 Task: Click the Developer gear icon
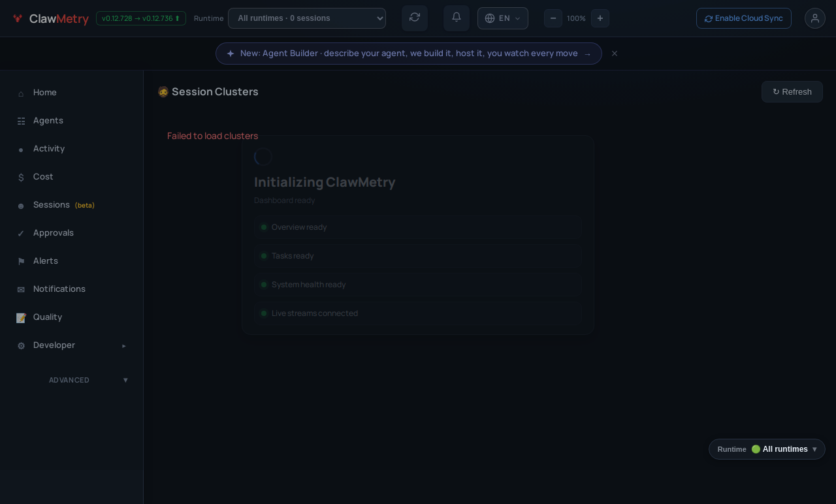click(x=21, y=346)
